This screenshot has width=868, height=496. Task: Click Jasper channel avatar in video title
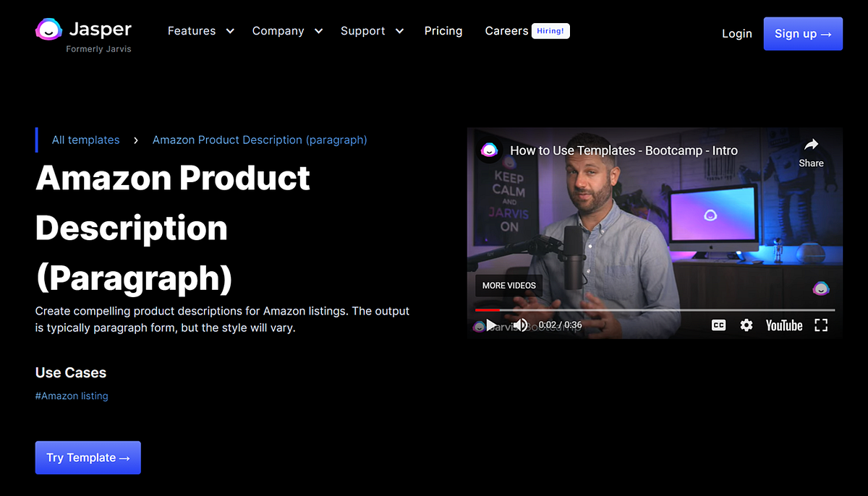[490, 150]
